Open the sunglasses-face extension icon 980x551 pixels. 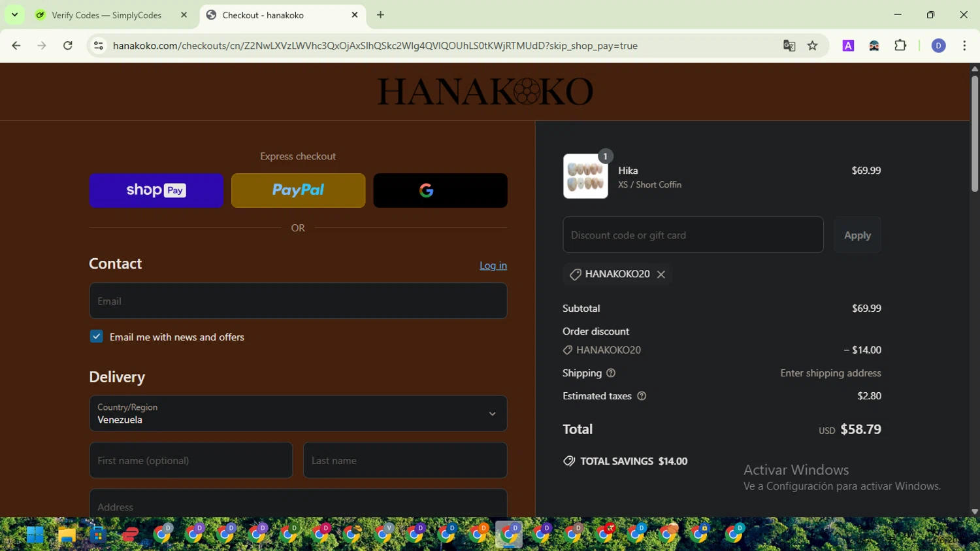(874, 46)
